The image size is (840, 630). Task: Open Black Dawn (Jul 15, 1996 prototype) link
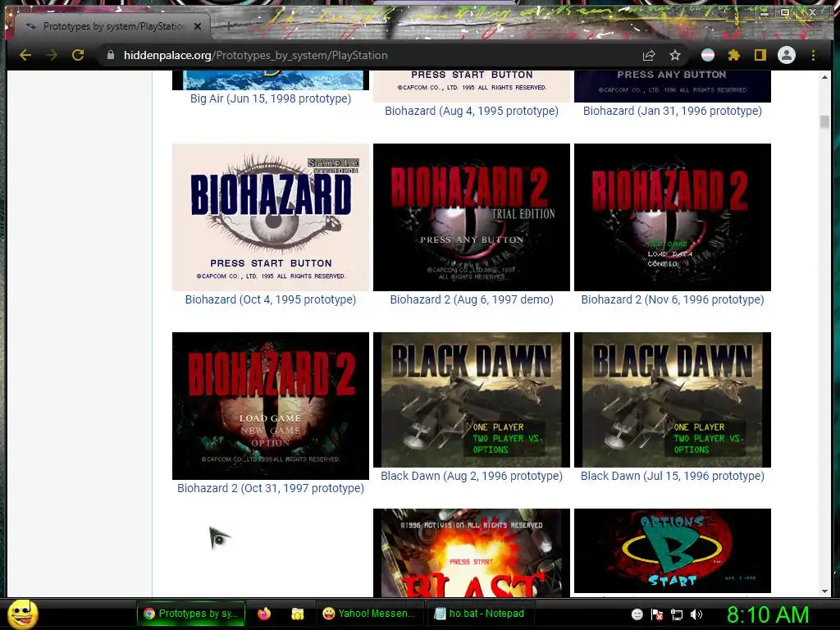[673, 476]
